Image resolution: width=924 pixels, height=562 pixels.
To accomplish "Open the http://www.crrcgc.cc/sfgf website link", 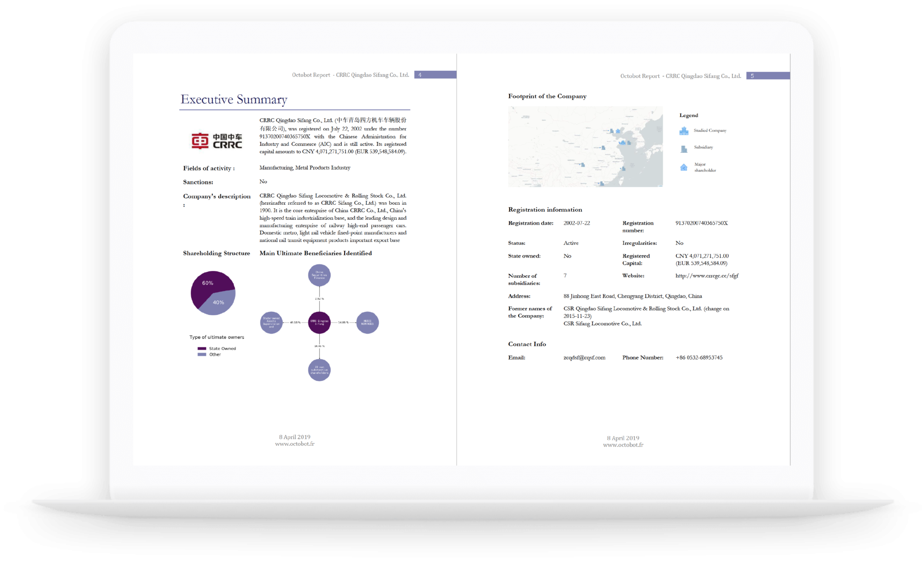I will point(707,276).
